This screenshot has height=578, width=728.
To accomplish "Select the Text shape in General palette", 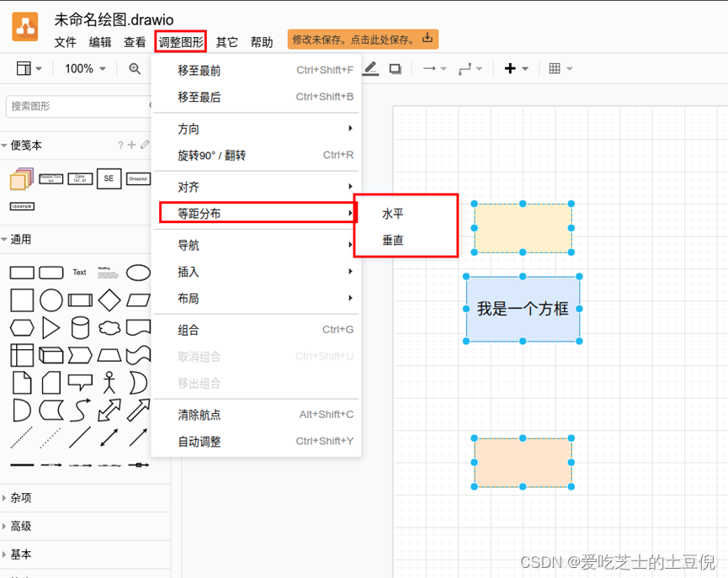I will coord(79,273).
